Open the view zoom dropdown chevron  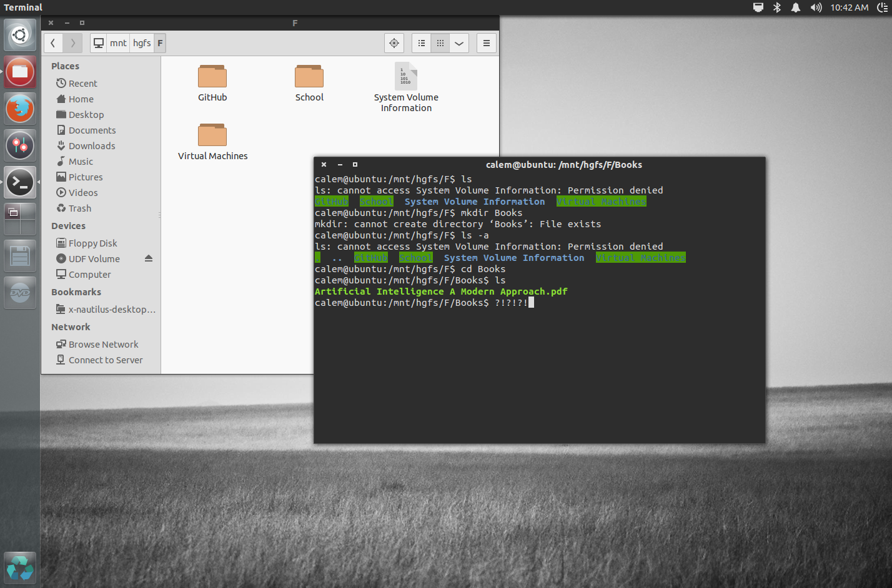click(458, 42)
